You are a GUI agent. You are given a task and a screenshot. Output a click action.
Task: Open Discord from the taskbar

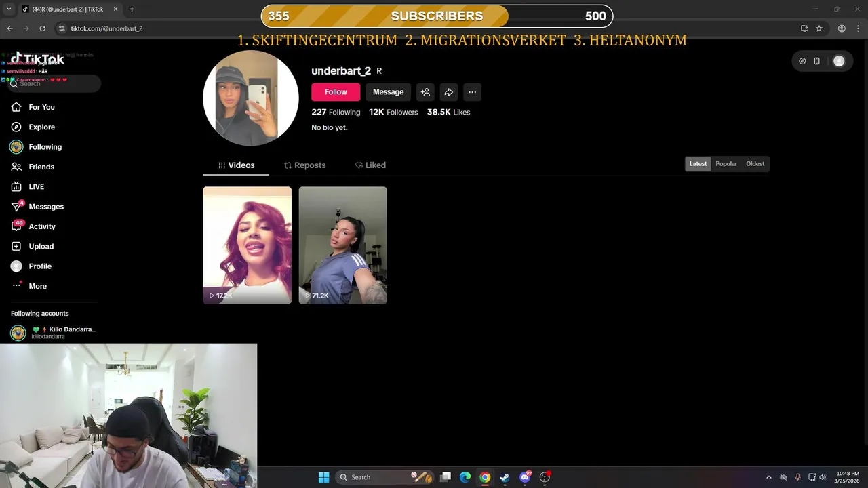point(525,477)
